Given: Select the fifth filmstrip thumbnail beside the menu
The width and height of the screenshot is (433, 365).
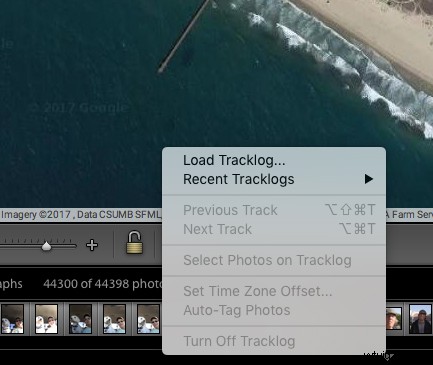Looking at the screenshot, I should (149, 319).
